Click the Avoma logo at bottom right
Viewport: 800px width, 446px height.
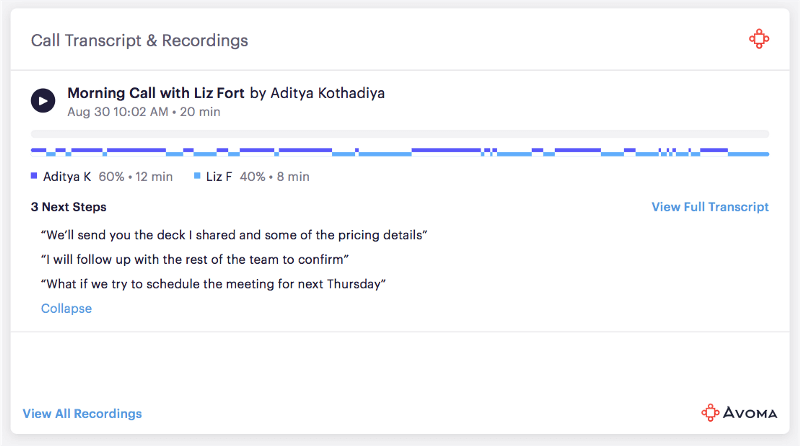pos(736,412)
